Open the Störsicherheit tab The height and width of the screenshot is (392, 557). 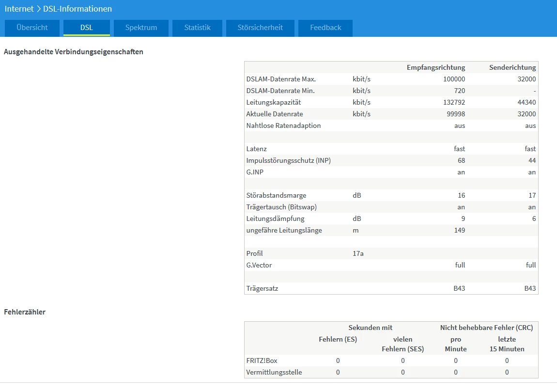[260, 28]
